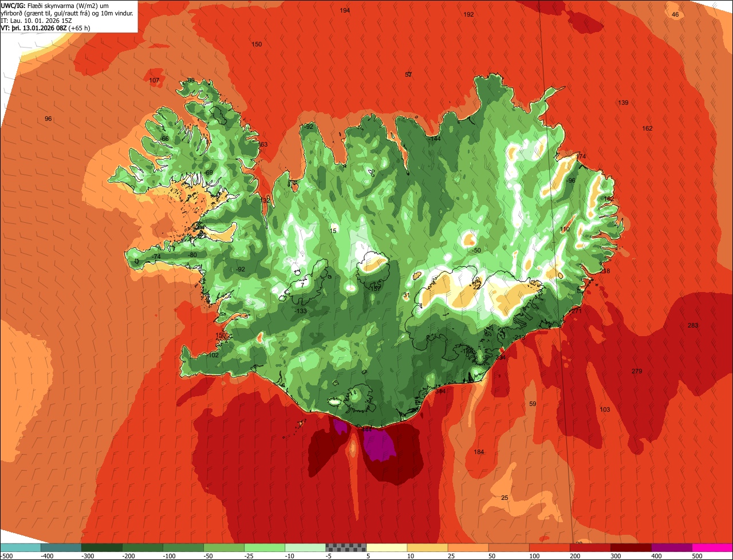Click the '-80' value on the Snæfellsnes peninsula
Image resolution: width=733 pixels, height=560 pixels.
pos(192,255)
